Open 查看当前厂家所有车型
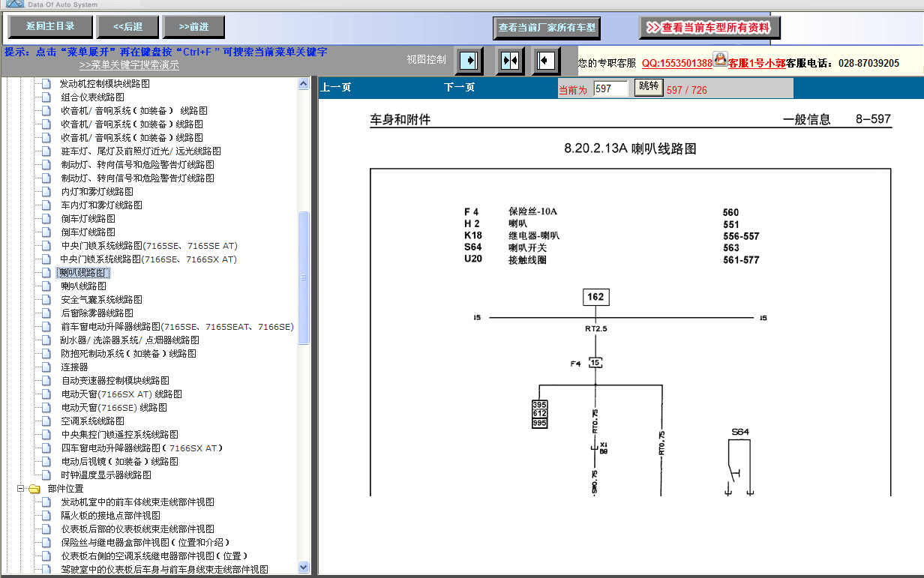This screenshot has width=924, height=578. 547,28
